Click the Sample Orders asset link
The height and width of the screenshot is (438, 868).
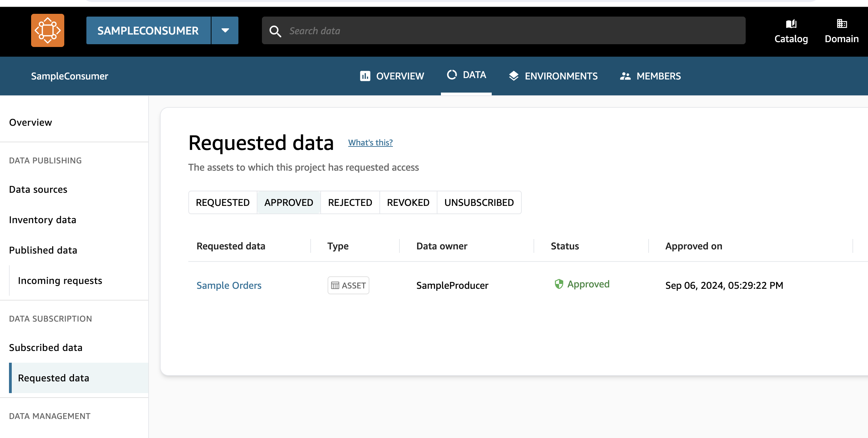pyautogui.click(x=229, y=285)
